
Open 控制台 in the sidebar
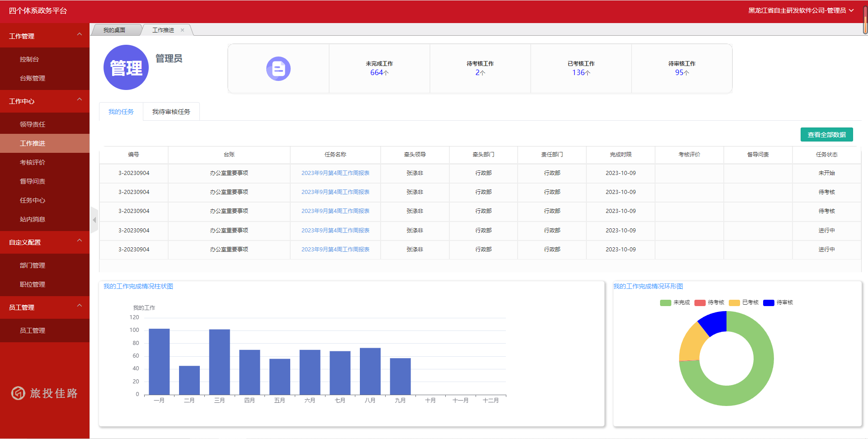pos(45,59)
